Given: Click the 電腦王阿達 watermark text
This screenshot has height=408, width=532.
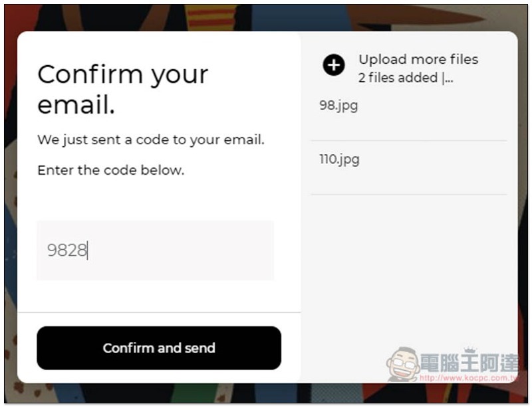Looking at the screenshot, I should pos(469,363).
